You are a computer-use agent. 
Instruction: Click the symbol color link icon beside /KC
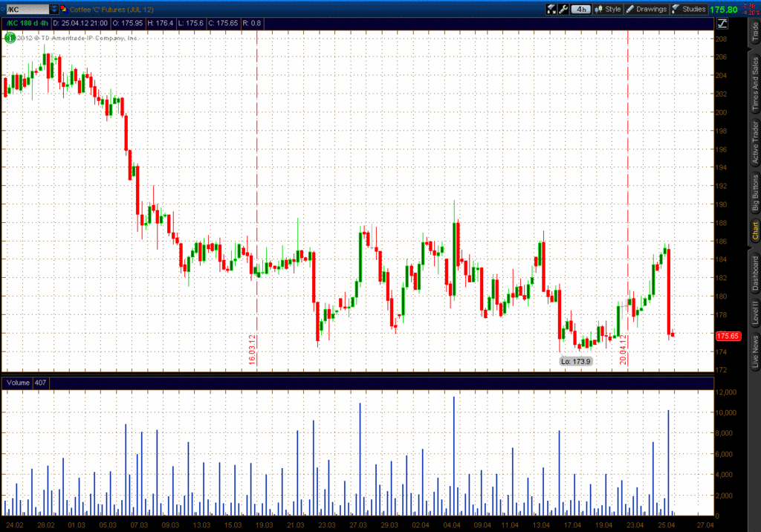coord(64,9)
